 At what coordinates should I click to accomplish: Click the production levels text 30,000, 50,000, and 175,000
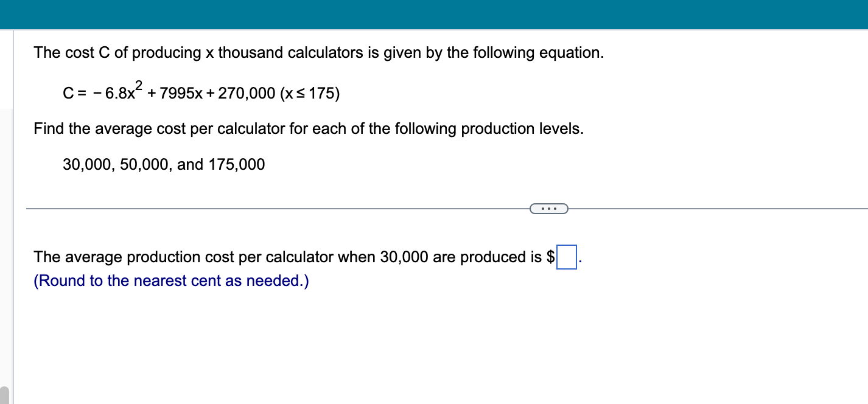163,164
